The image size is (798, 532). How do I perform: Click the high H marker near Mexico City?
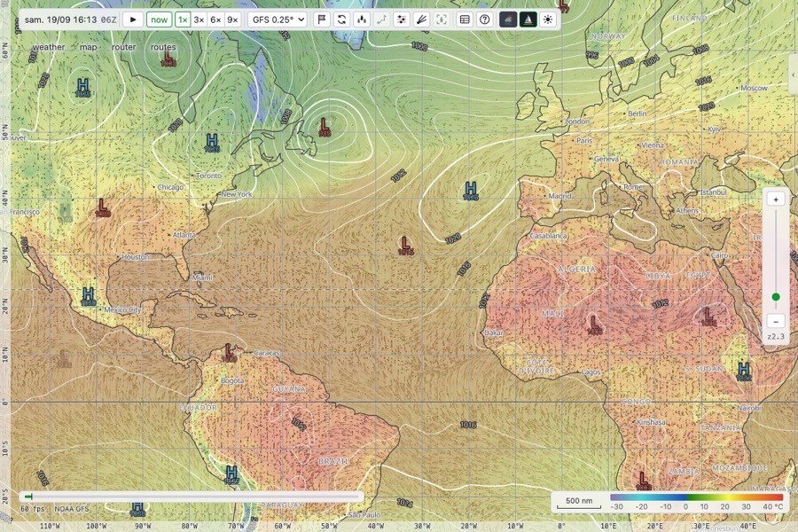coord(88,297)
